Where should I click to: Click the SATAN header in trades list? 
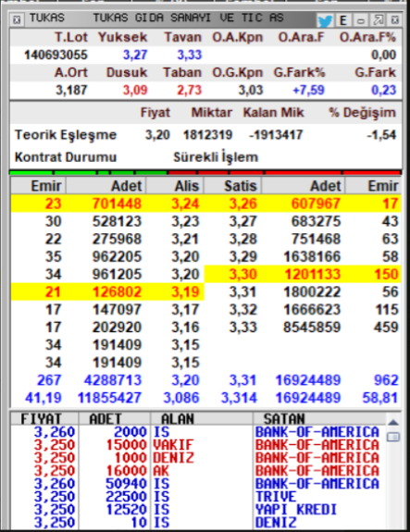[x=319, y=419]
